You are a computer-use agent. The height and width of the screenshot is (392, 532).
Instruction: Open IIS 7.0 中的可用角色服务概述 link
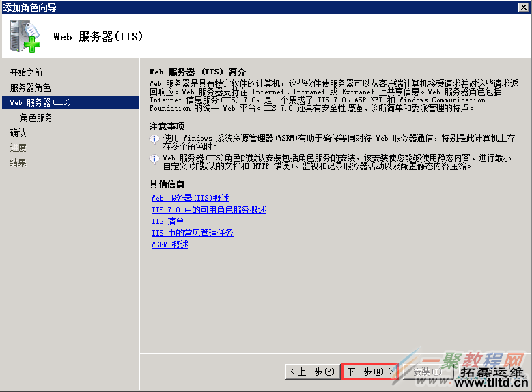point(208,210)
